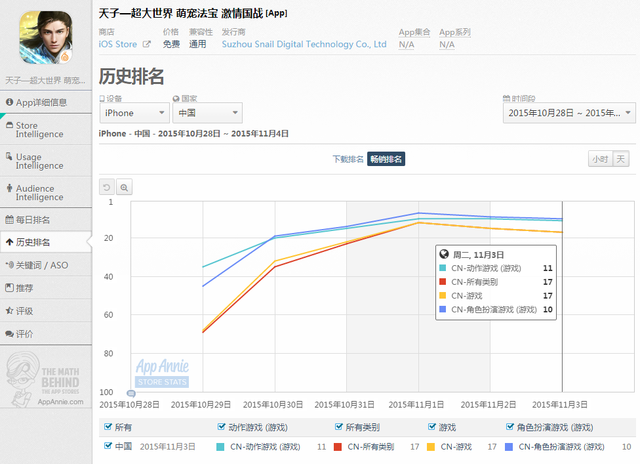Click device icon beside 设备 label
The height and width of the screenshot is (464, 640).
(102, 98)
